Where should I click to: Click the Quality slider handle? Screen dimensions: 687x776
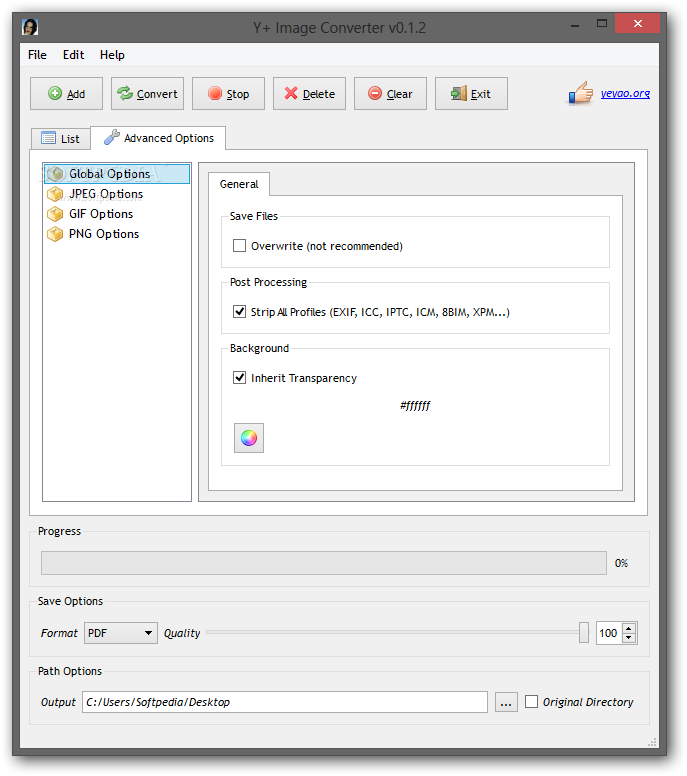[x=584, y=632]
